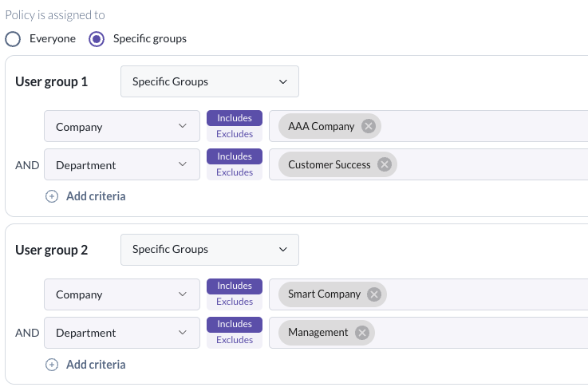Image resolution: width=588 pixels, height=391 pixels.
Task: Set group 2 Company to Excludes
Action: point(235,302)
